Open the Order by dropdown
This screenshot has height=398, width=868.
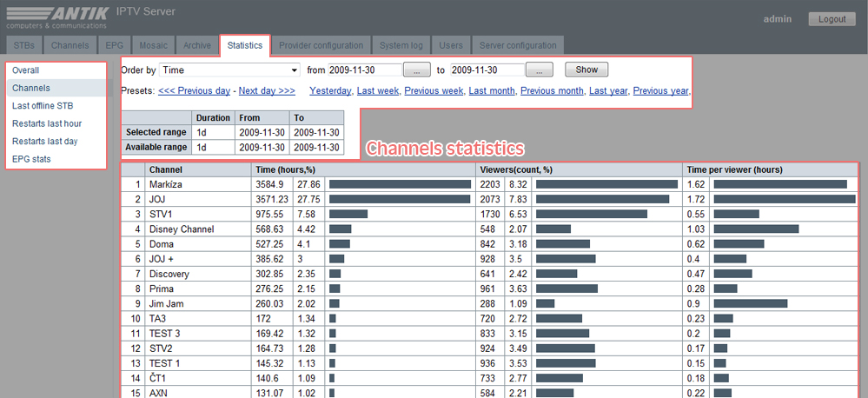point(229,70)
